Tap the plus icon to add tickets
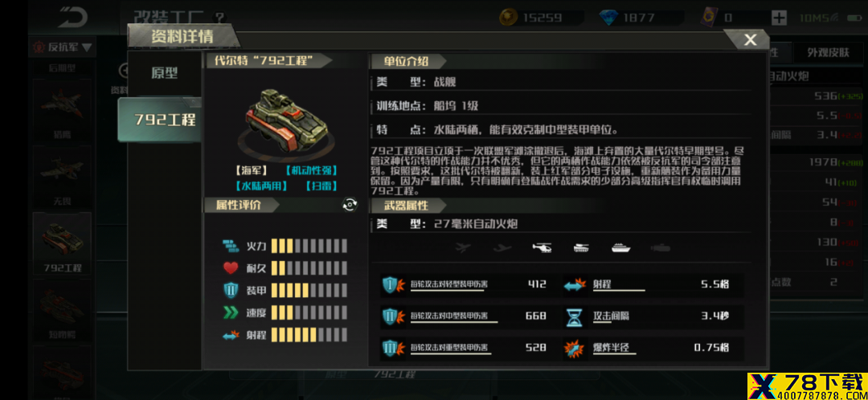 tap(779, 18)
